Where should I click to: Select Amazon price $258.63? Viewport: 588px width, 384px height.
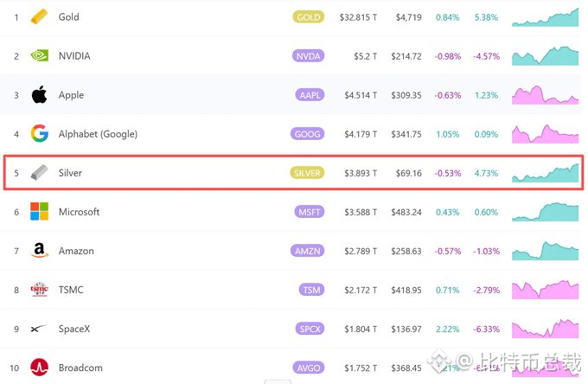(x=406, y=252)
